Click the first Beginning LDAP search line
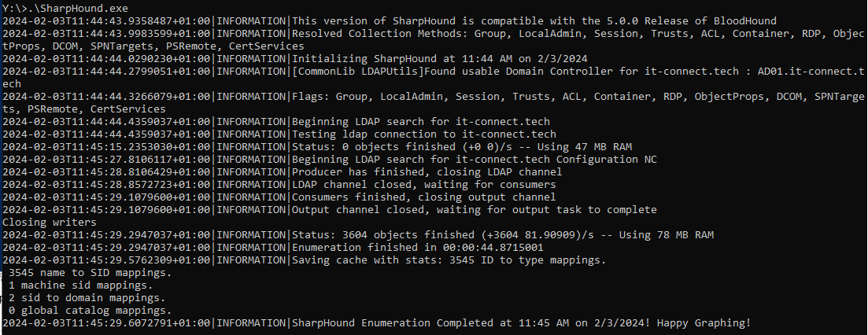 coord(420,122)
